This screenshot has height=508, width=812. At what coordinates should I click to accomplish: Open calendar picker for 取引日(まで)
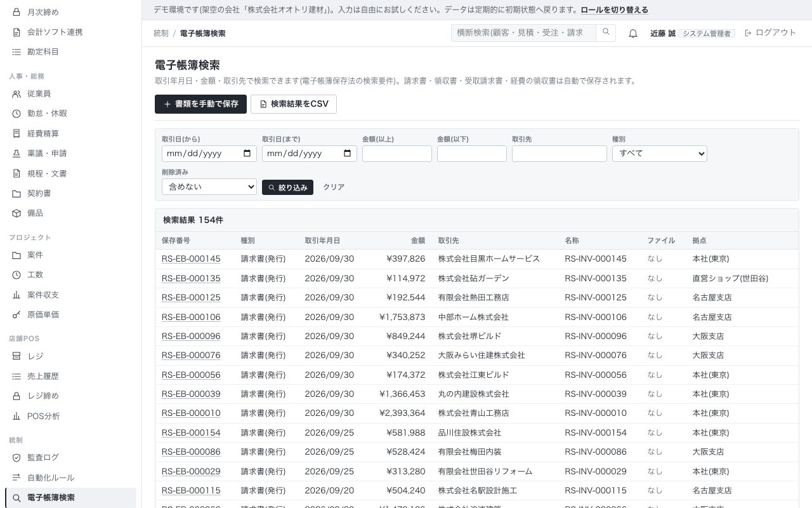click(347, 153)
